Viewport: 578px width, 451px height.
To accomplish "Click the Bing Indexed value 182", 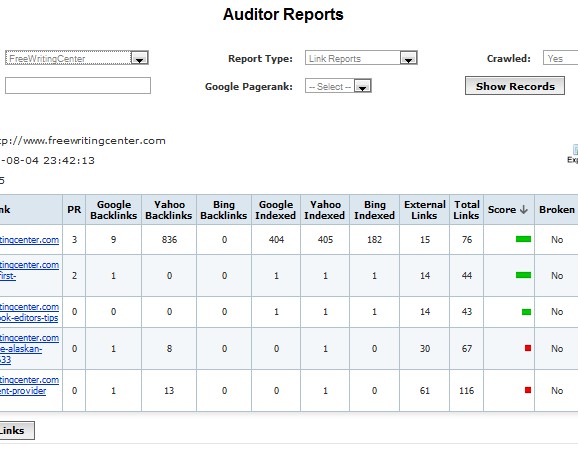I will pyautogui.click(x=374, y=240).
